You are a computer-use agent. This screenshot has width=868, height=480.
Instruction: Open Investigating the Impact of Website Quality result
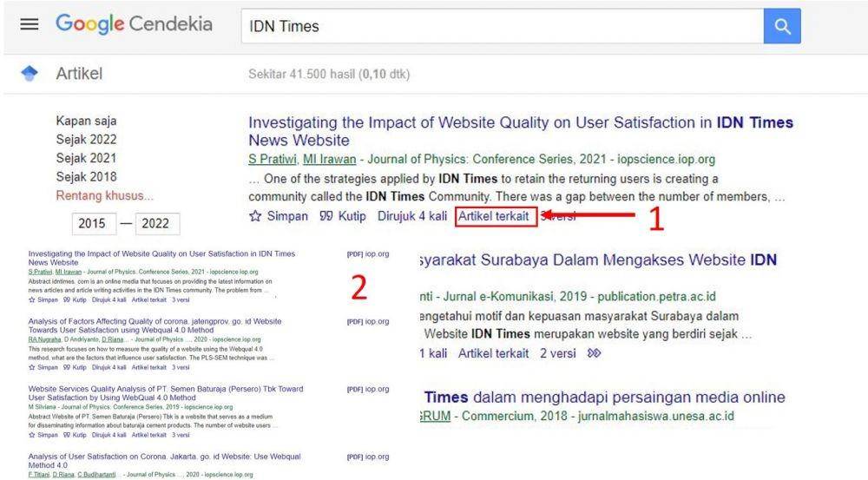[x=520, y=131]
